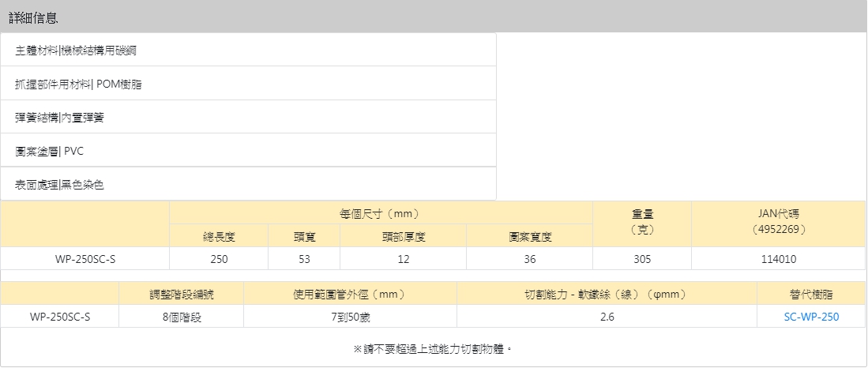Click the 替代樹脂 column header

click(811, 294)
